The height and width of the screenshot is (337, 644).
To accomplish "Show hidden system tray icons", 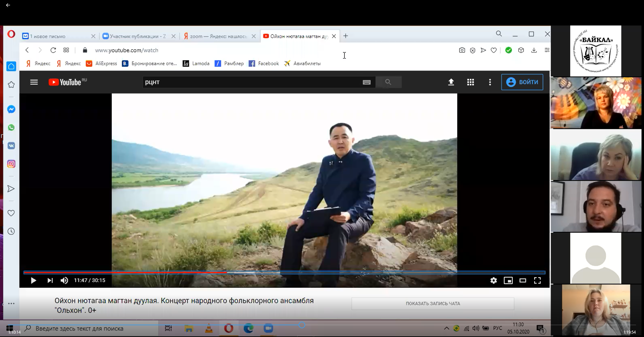I will 446,328.
